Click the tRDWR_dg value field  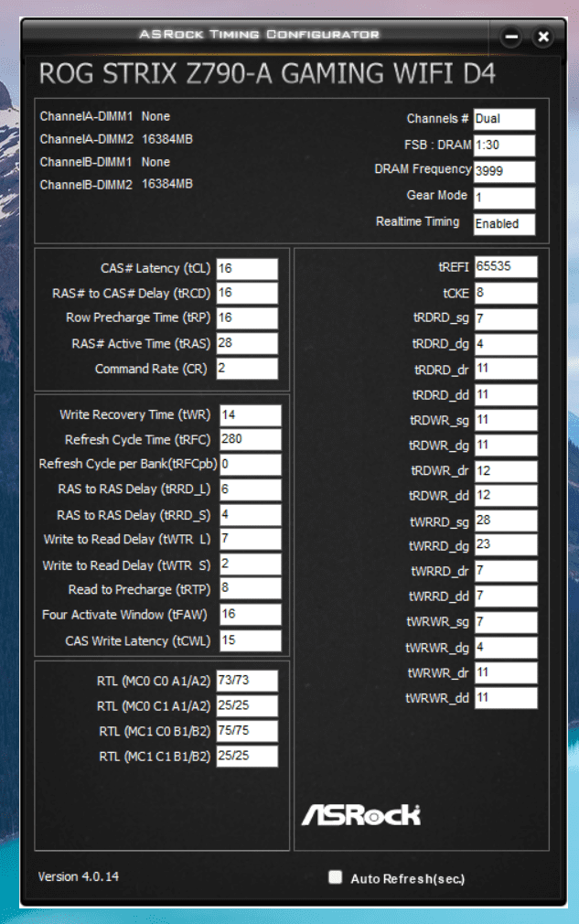coord(506,445)
